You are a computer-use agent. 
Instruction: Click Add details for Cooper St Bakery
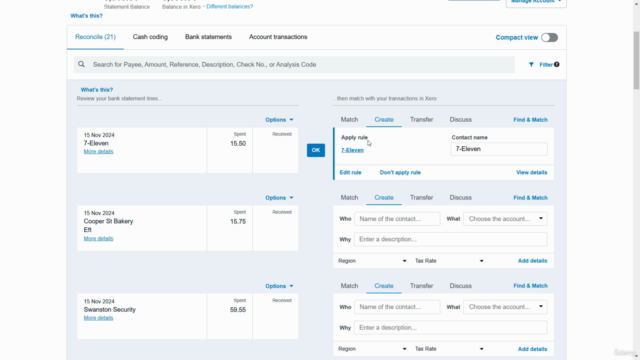click(x=532, y=261)
